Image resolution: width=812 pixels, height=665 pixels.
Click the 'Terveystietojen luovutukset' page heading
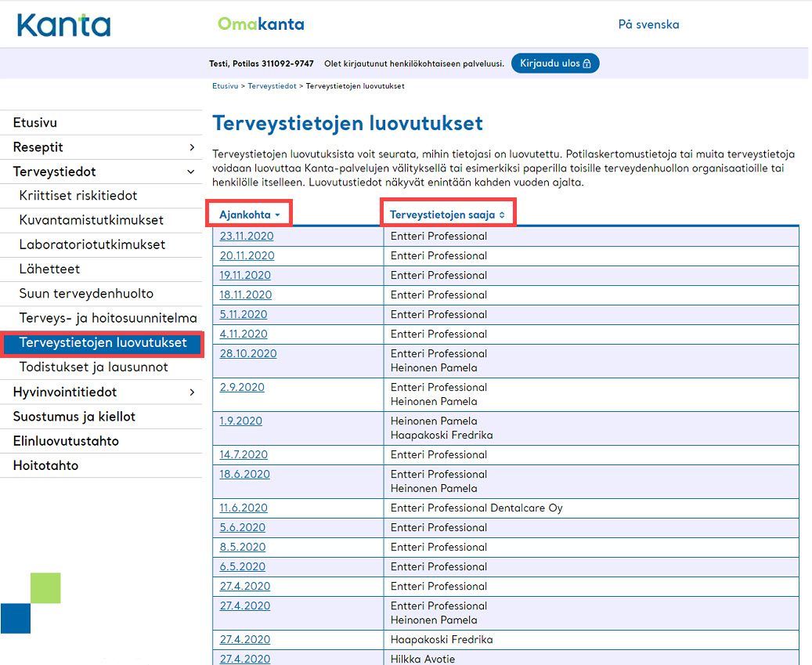click(348, 123)
